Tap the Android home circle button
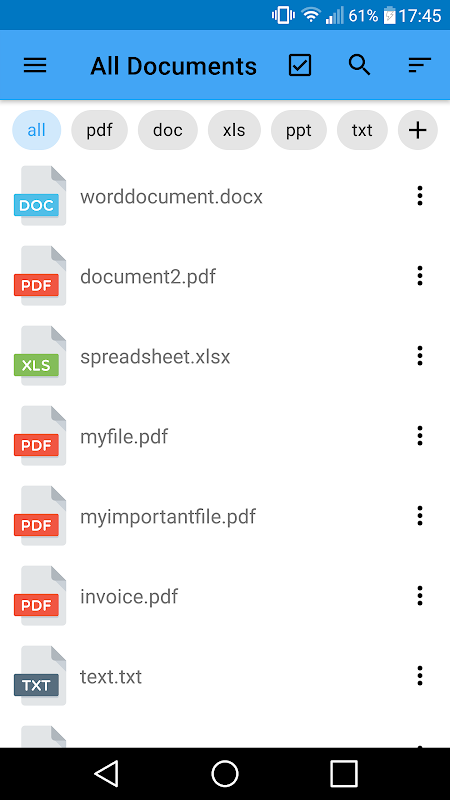The image size is (450, 800). (225, 773)
